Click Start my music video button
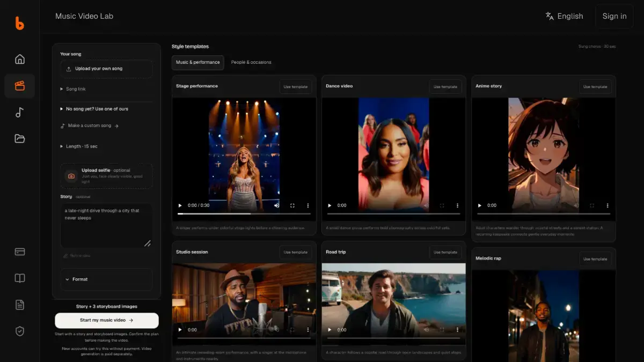The height and width of the screenshot is (362, 644). [x=107, y=320]
